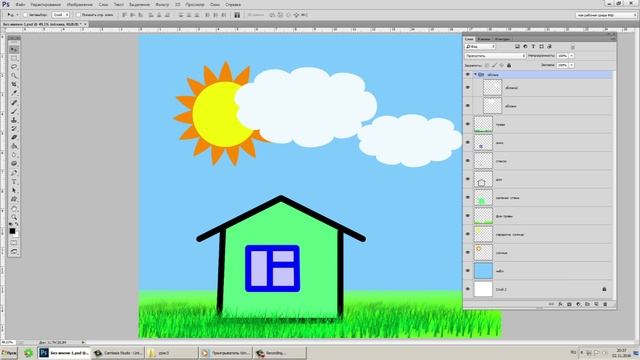Change screen mode at the bottom of the toolbox

click(x=14, y=251)
